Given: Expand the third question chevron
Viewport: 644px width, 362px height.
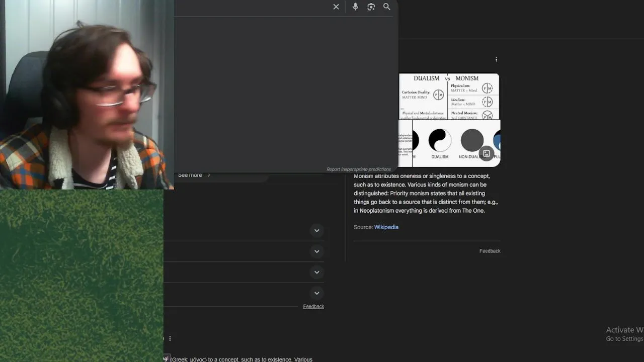Looking at the screenshot, I should (x=317, y=272).
